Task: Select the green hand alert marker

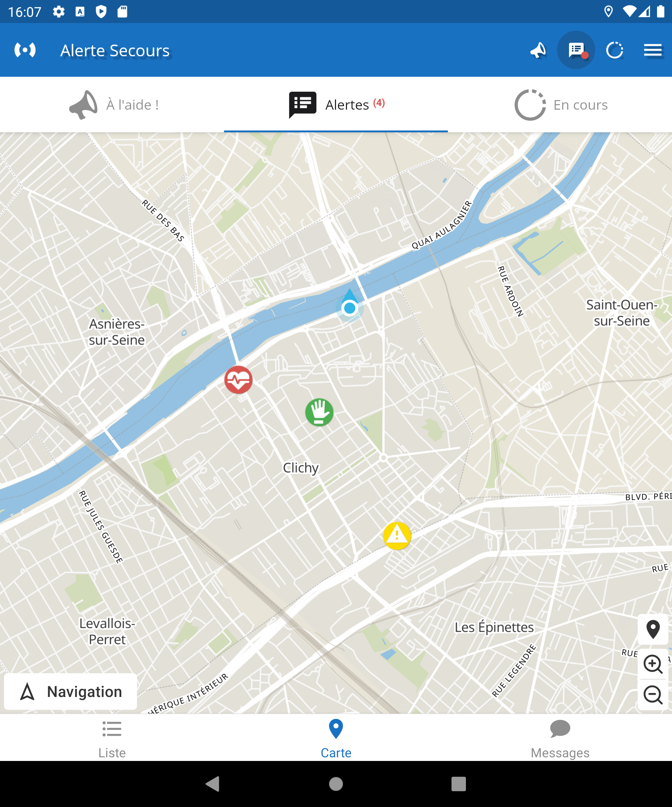Action: coord(319,412)
